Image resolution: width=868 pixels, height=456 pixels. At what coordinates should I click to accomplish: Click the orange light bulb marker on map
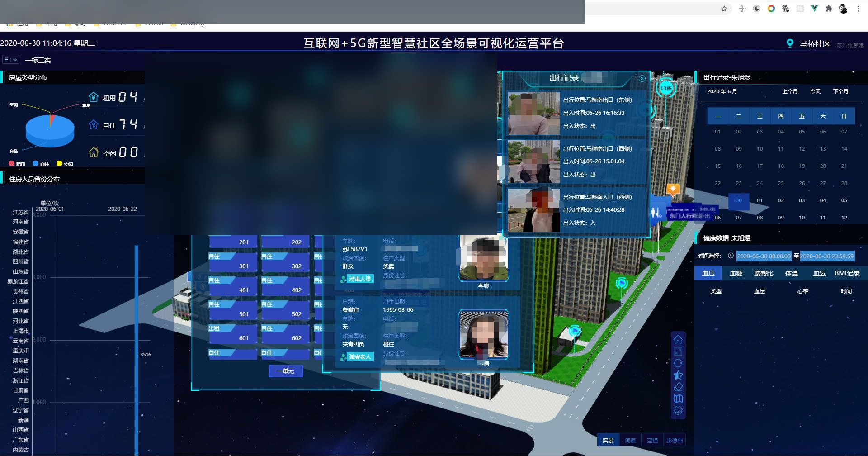673,189
